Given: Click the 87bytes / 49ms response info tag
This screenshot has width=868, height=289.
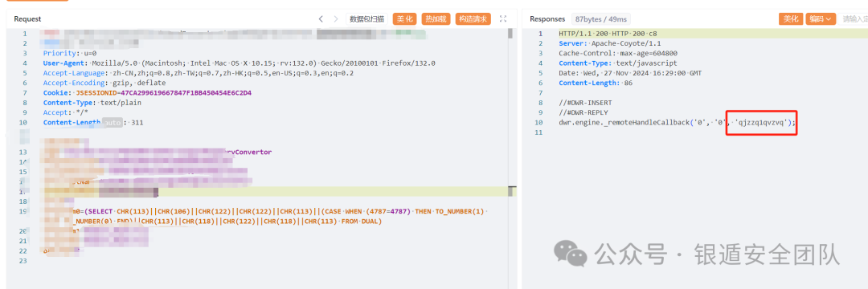Looking at the screenshot, I should [x=600, y=18].
